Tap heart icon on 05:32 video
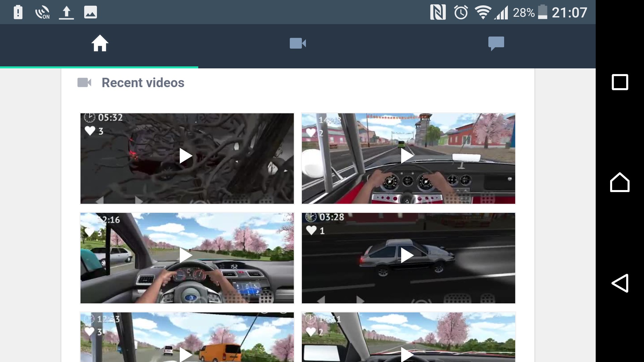 pos(90,131)
